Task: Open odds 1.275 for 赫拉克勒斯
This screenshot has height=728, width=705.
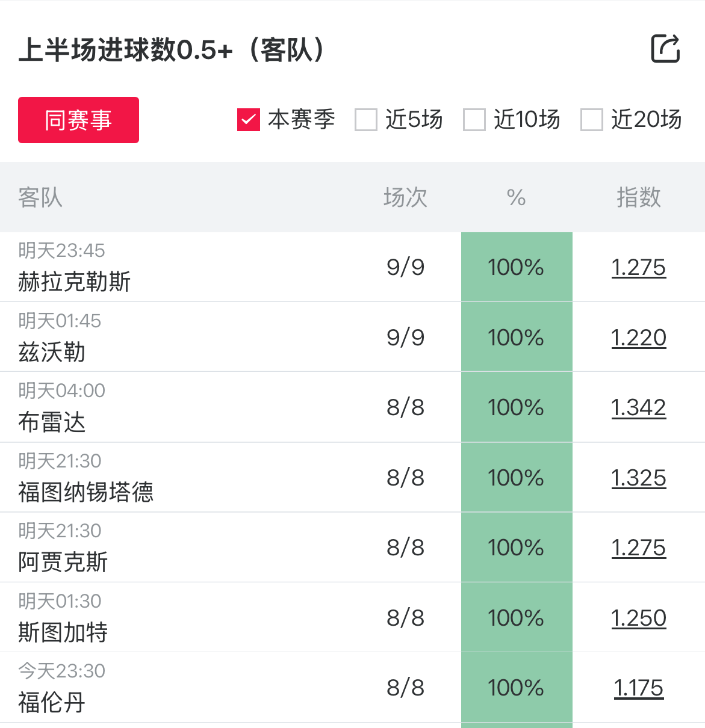Action: point(638,267)
